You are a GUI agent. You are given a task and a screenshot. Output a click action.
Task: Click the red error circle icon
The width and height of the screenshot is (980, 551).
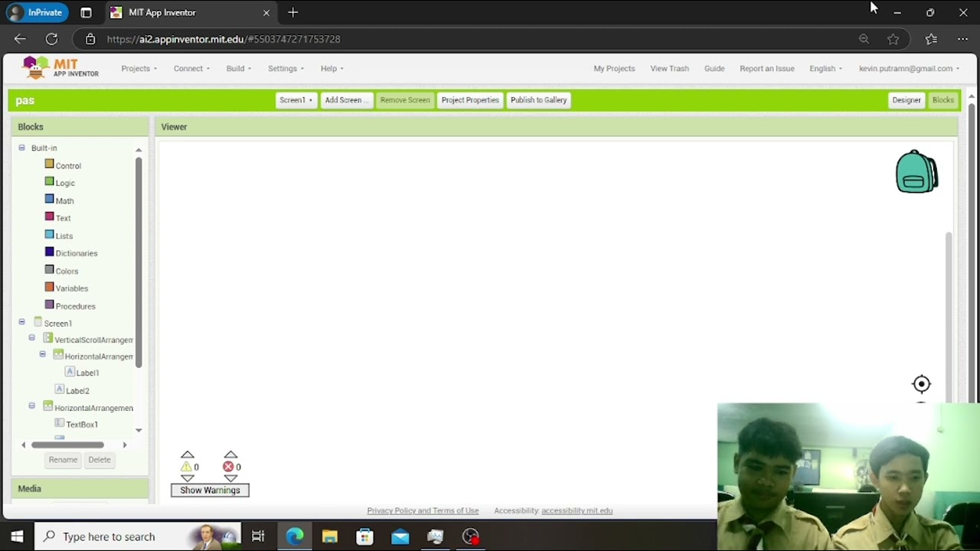click(x=228, y=467)
